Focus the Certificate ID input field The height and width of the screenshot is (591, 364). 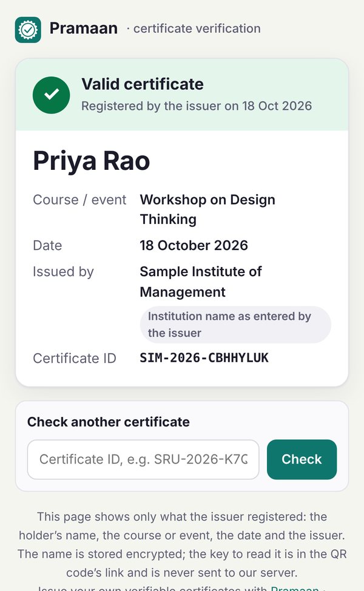pyautogui.click(x=143, y=459)
